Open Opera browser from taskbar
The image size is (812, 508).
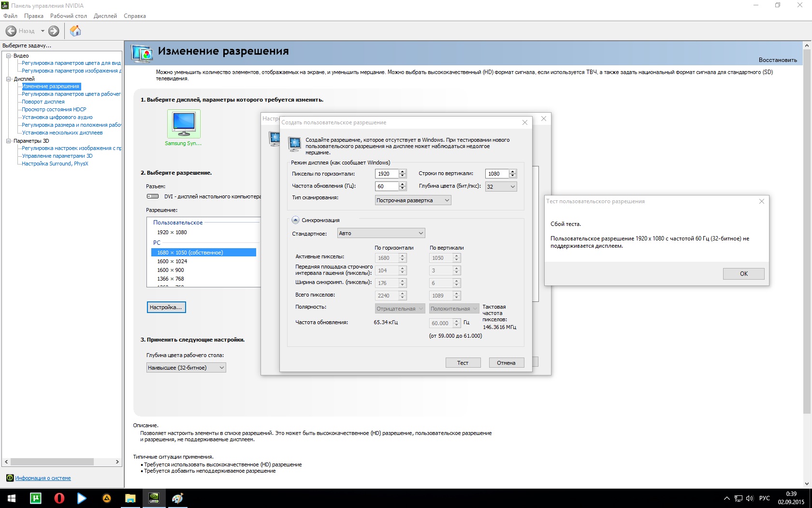click(59, 498)
